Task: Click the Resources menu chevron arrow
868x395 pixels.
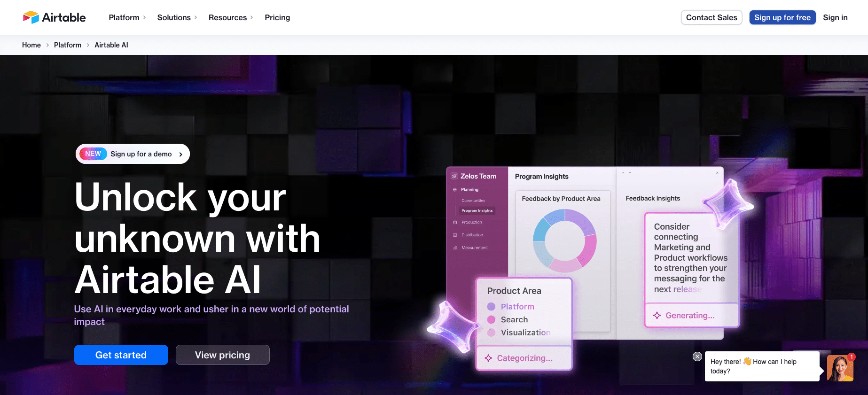Action: pos(251,17)
